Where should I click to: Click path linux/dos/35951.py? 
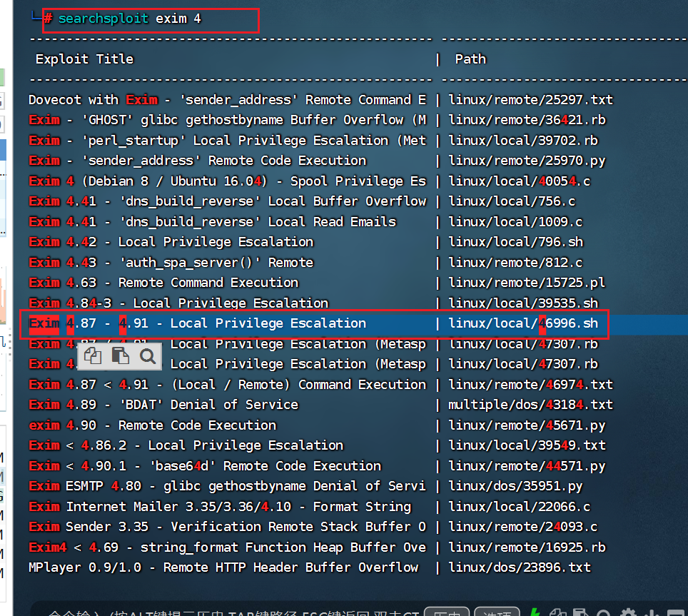(x=515, y=486)
